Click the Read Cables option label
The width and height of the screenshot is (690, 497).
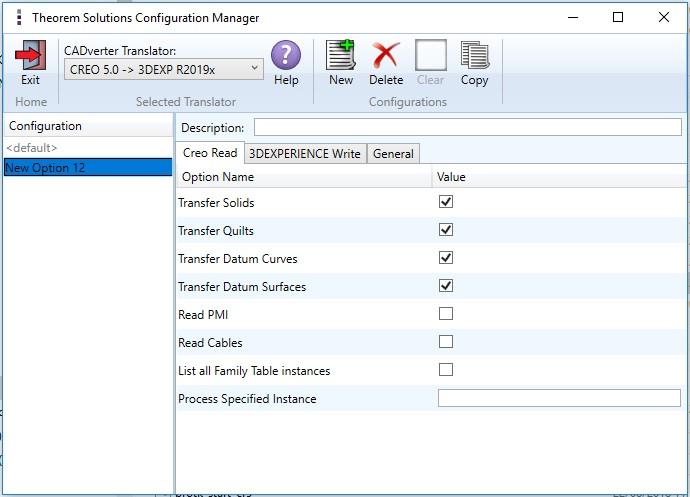[x=210, y=343]
